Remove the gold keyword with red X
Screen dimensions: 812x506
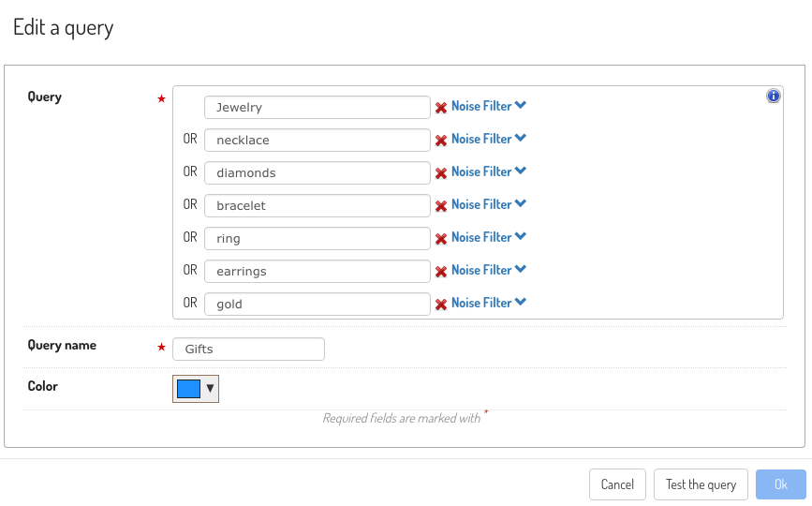click(441, 305)
